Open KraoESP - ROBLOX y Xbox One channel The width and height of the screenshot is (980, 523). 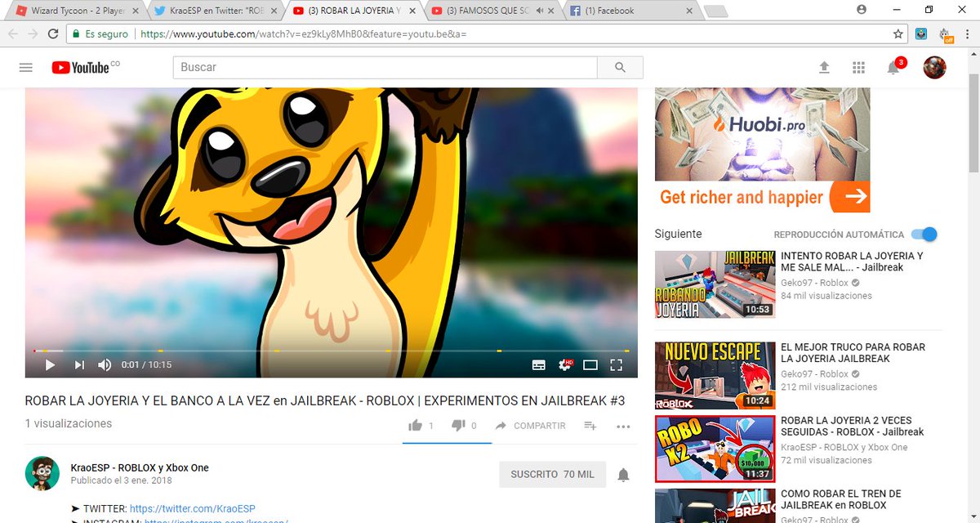[x=140, y=468]
